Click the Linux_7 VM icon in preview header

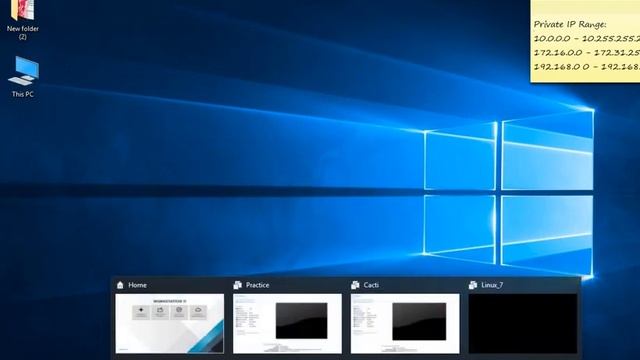tap(473, 285)
